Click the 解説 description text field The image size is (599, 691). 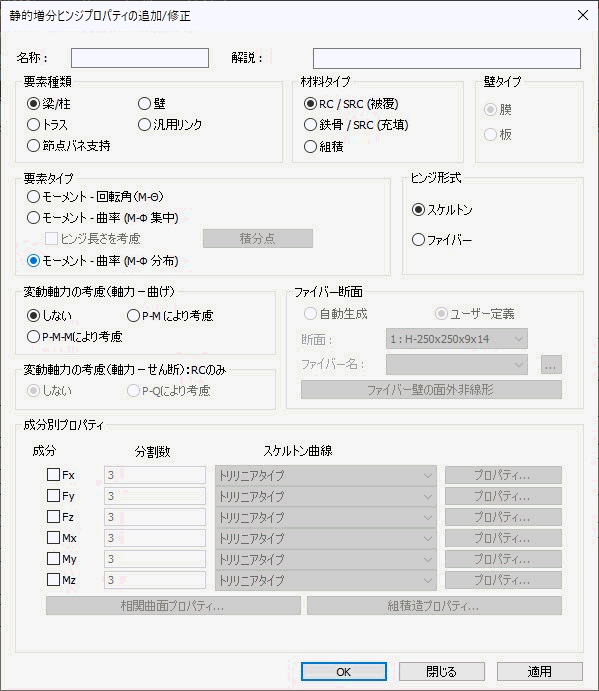point(446,58)
